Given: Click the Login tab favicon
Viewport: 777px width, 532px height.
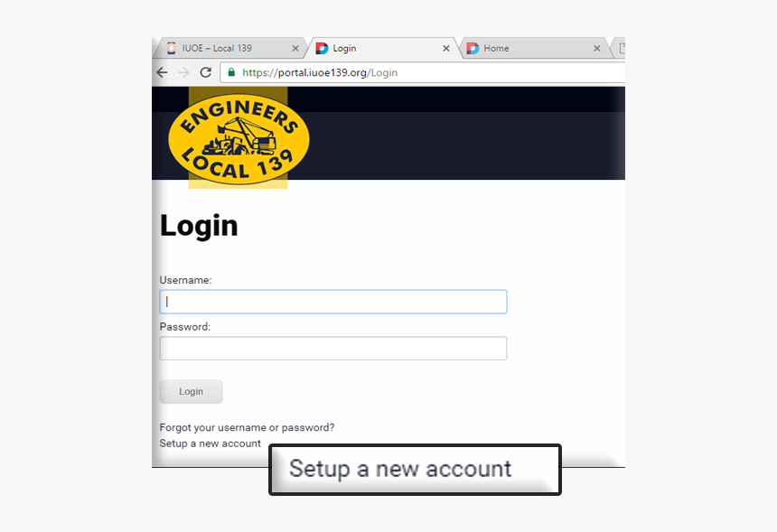Looking at the screenshot, I should (323, 48).
